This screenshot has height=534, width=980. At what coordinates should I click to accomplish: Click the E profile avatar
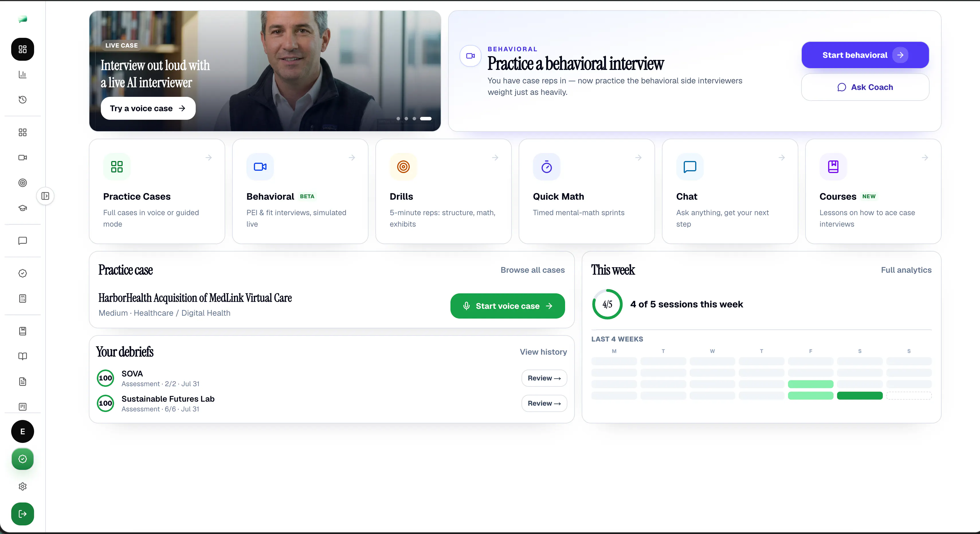tap(22, 431)
